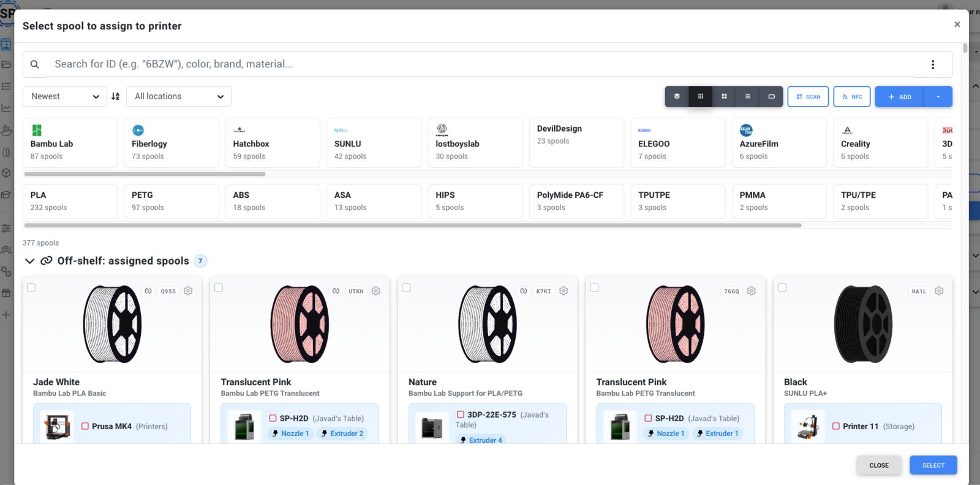Click the Scan button
The image size is (980, 485).
click(x=809, y=97)
